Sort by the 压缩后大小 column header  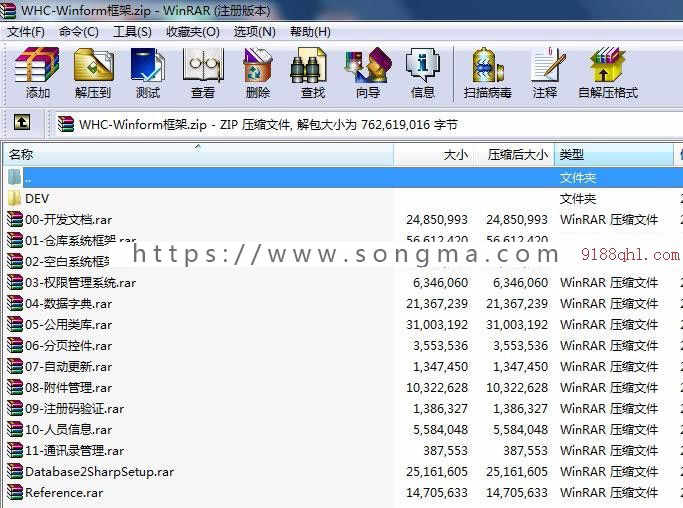pos(514,155)
